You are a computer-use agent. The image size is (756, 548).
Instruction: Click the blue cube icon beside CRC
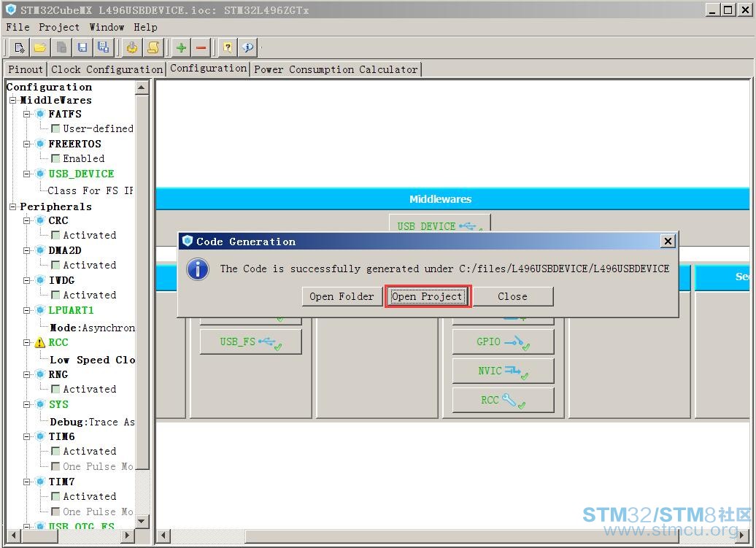(x=41, y=221)
